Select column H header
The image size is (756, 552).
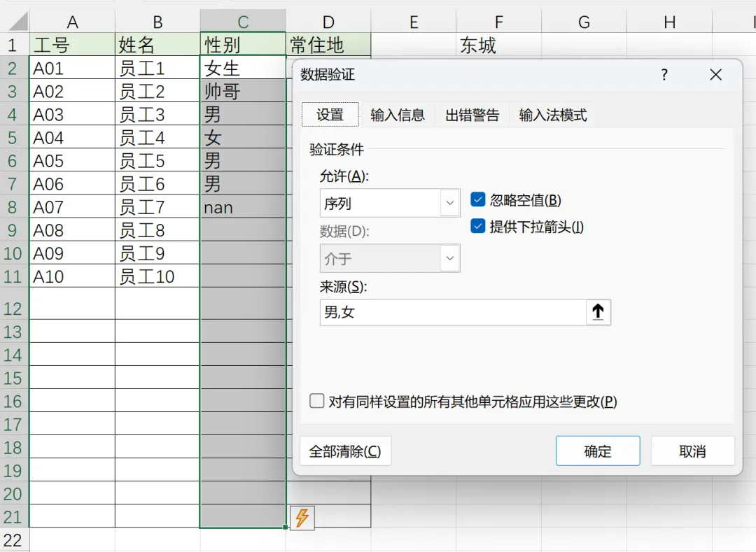pos(670,22)
